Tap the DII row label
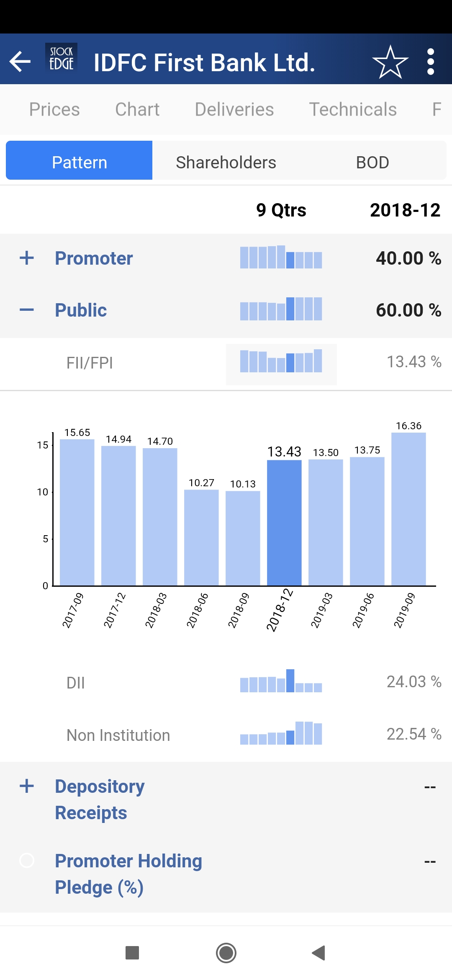Image resolution: width=452 pixels, height=980 pixels. [x=76, y=683]
